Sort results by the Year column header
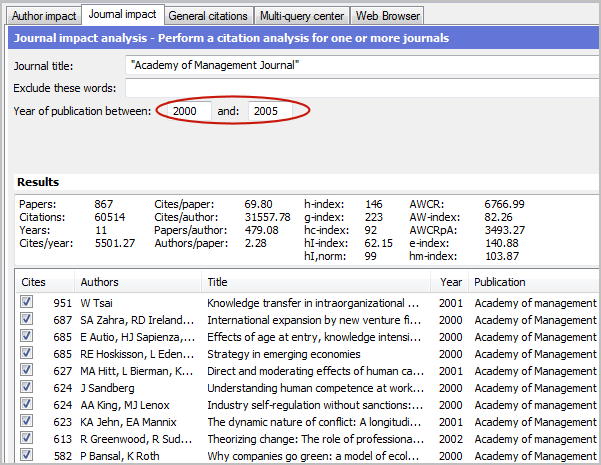Image resolution: width=601 pixels, height=465 pixels. click(x=449, y=282)
